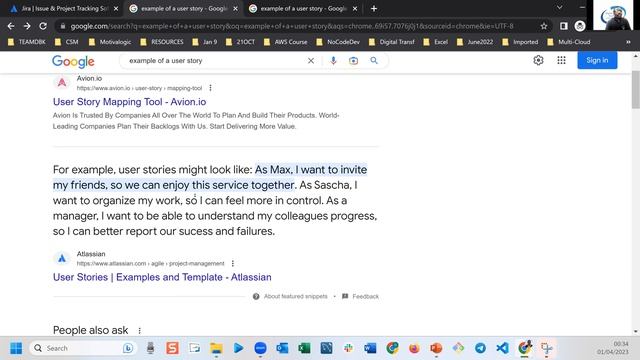The image size is (640, 360).
Task: Expand the hidden bookmarks overflow chevron
Action: point(628,42)
